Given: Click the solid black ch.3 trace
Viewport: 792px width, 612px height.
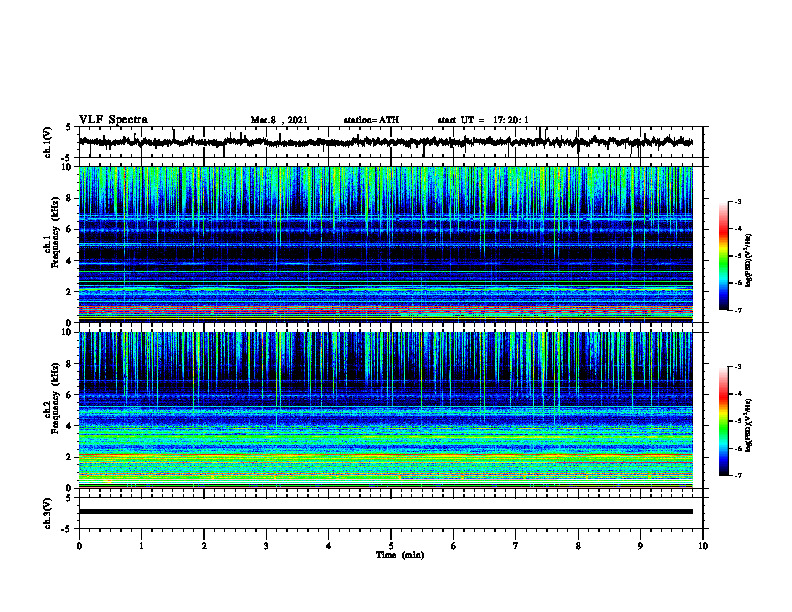Looking at the screenshot, I should tap(385, 512).
